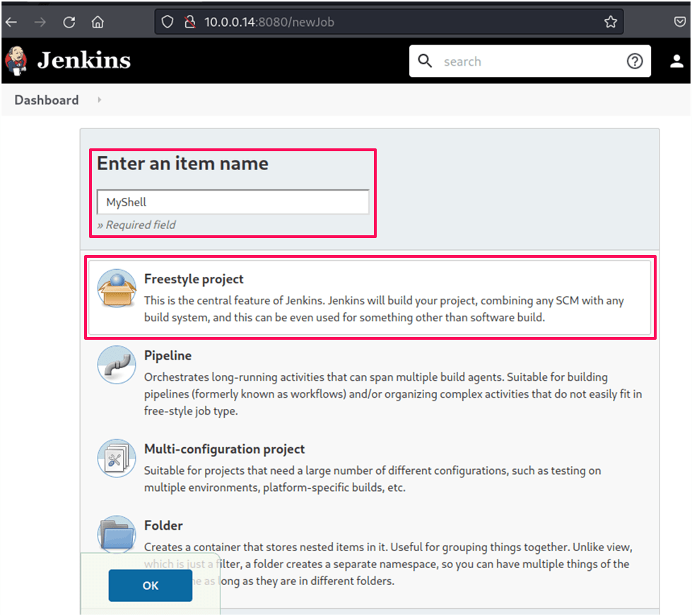Select the Folder project type
The height and width of the screenshot is (616, 692).
pyautogui.click(x=163, y=526)
